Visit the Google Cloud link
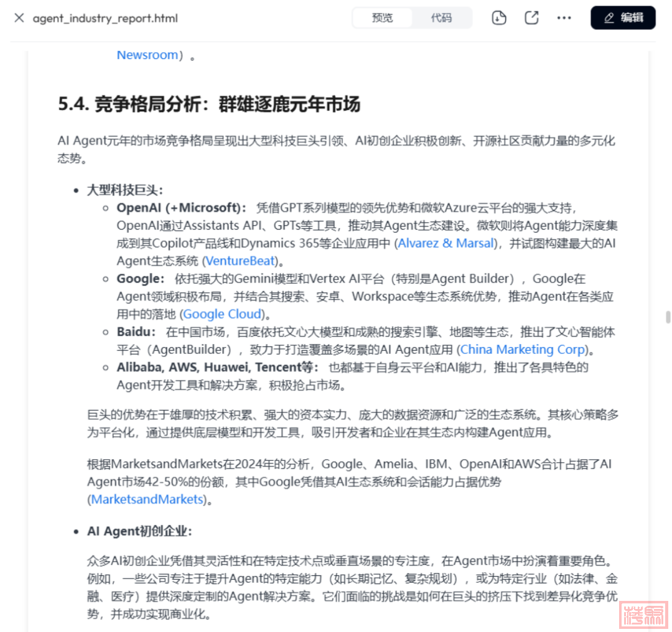Image resolution: width=672 pixels, height=632 pixels. click(x=222, y=314)
